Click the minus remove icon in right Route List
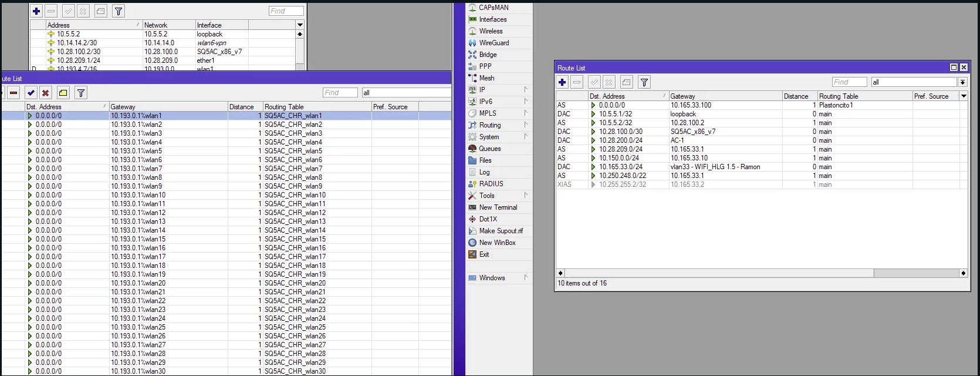The width and height of the screenshot is (980, 376). click(x=577, y=82)
